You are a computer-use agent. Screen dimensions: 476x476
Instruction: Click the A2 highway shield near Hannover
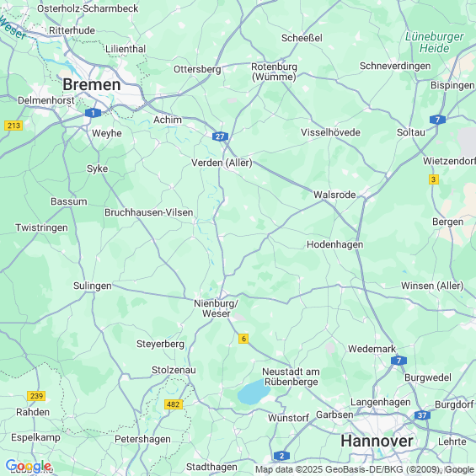281,456
